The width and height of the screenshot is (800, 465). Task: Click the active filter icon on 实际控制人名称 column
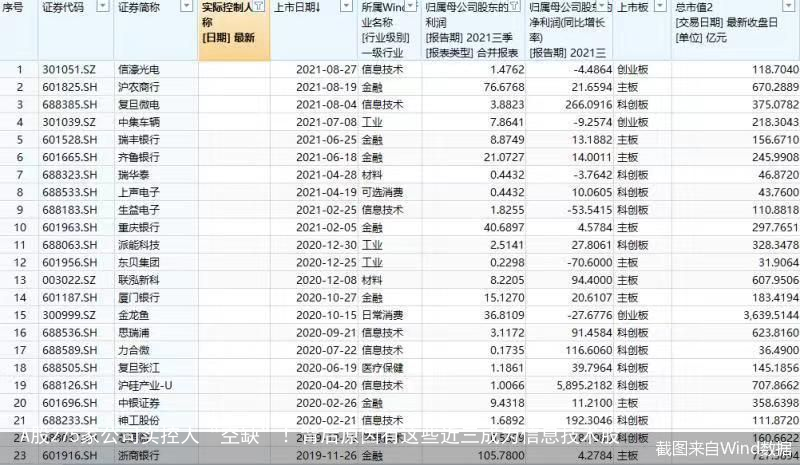coord(259,7)
